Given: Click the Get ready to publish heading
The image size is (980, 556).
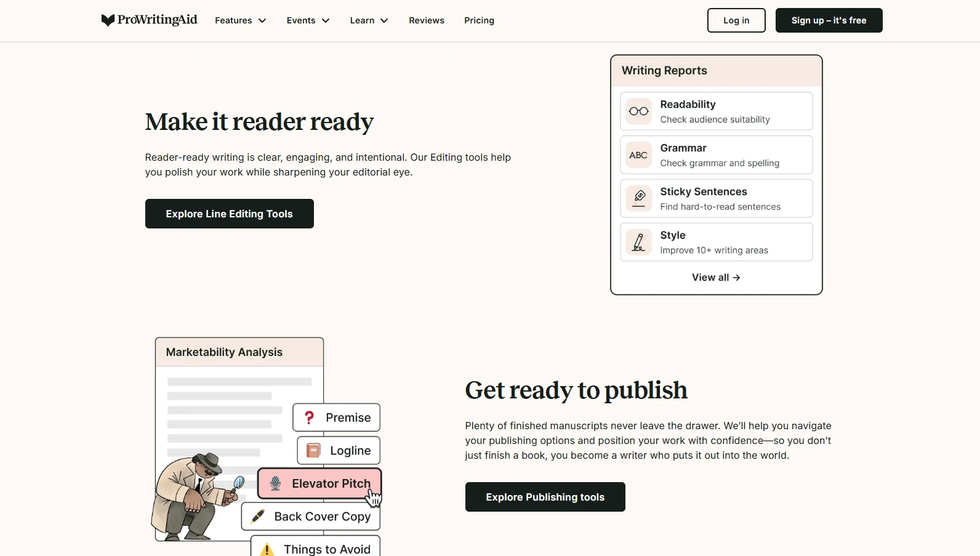Looking at the screenshot, I should (x=576, y=390).
